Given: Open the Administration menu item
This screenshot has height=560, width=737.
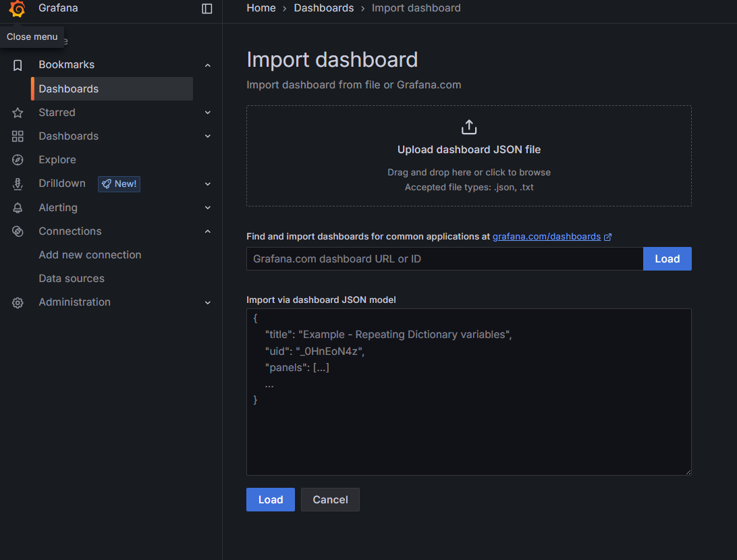Looking at the screenshot, I should pyautogui.click(x=74, y=302).
